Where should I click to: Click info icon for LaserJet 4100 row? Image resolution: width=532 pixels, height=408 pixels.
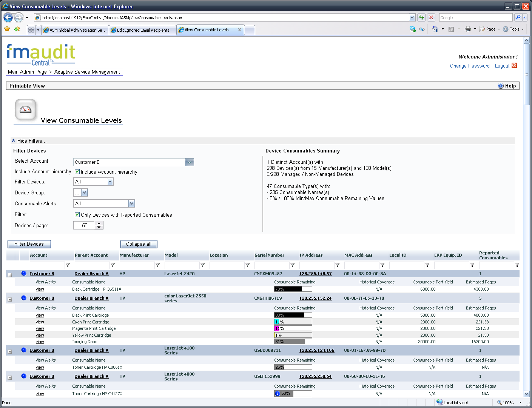pyautogui.click(x=24, y=350)
